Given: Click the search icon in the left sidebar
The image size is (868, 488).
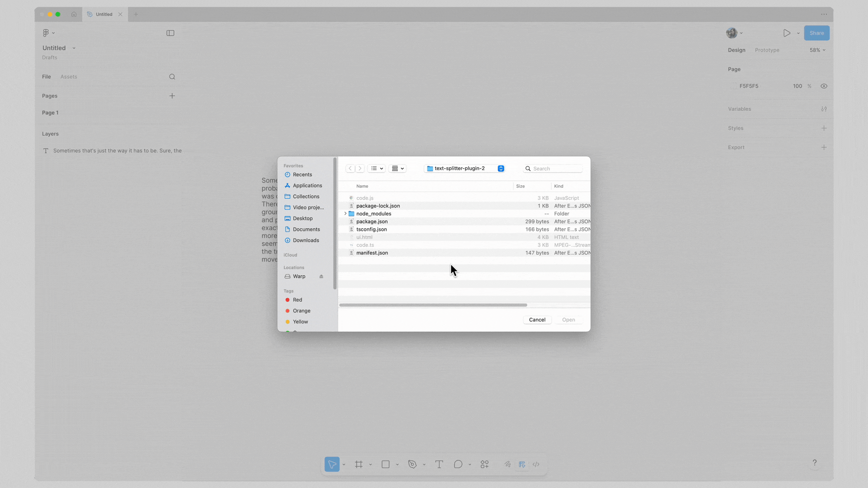Looking at the screenshot, I should pyautogui.click(x=172, y=76).
